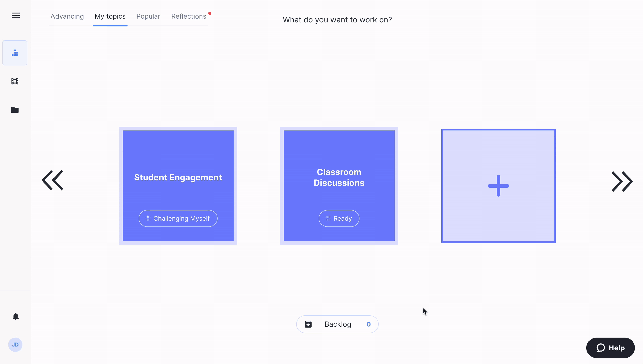Click the plus icon to add a topic
643x364 pixels.
tap(498, 186)
